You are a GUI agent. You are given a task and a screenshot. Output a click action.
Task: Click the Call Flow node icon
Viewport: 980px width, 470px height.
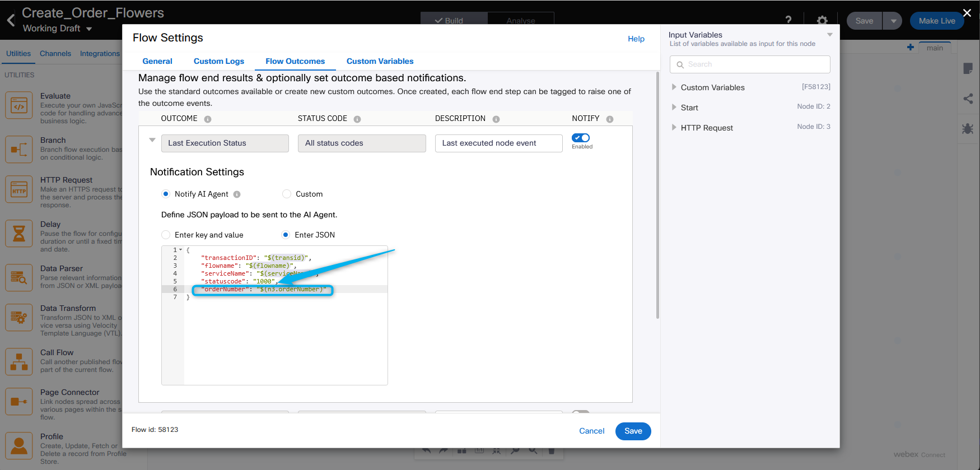(19, 362)
